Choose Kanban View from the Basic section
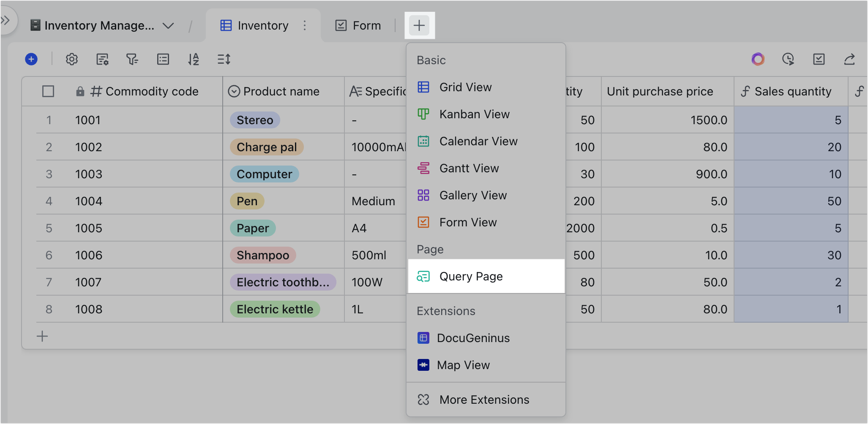The image size is (868, 424). pos(474,114)
